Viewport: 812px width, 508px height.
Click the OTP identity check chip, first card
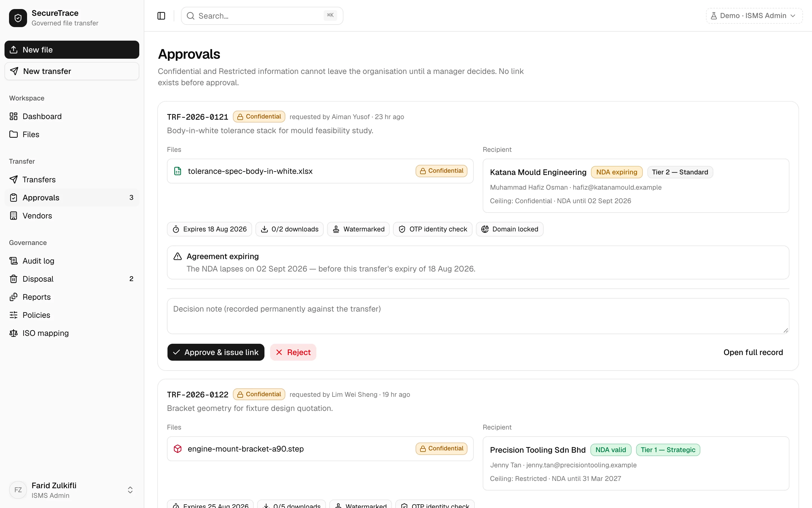pos(433,229)
